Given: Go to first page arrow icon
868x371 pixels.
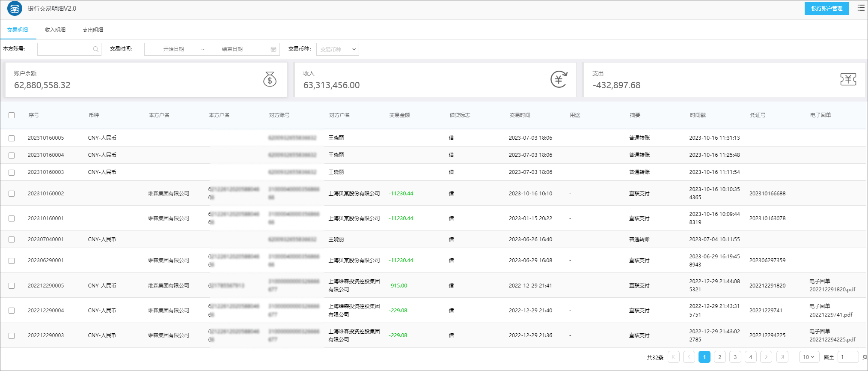Looking at the screenshot, I should tap(674, 357).
